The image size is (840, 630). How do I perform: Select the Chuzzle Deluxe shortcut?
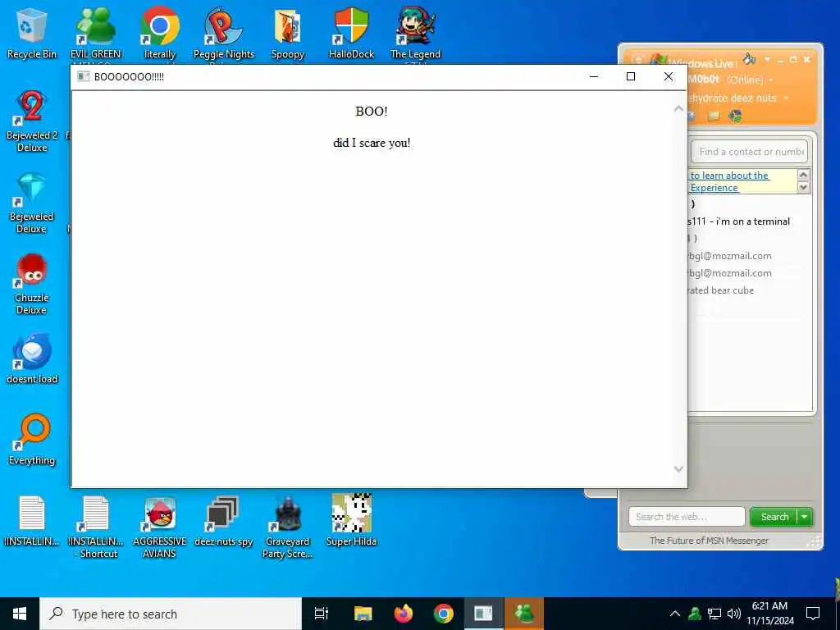coord(32,284)
